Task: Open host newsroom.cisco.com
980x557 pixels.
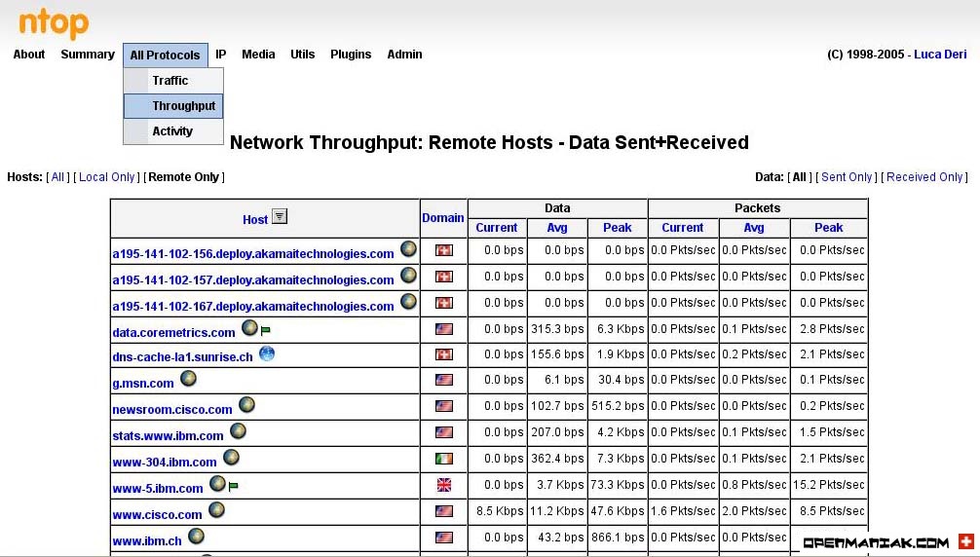Action: click(172, 410)
